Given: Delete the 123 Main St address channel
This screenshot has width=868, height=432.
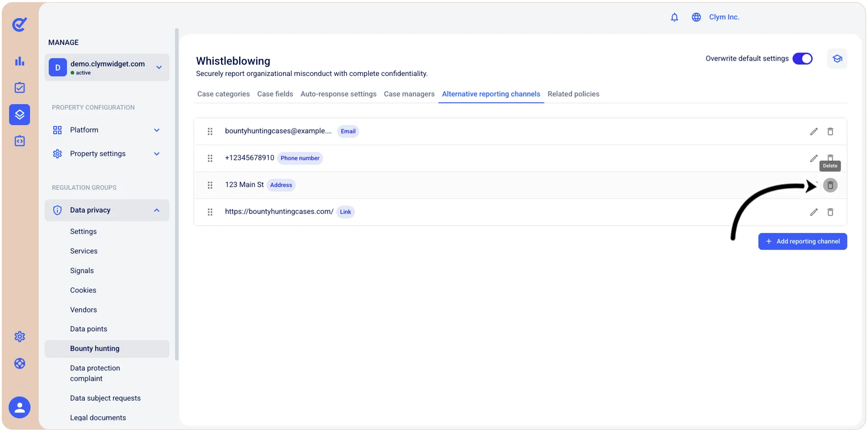Looking at the screenshot, I should [x=830, y=185].
